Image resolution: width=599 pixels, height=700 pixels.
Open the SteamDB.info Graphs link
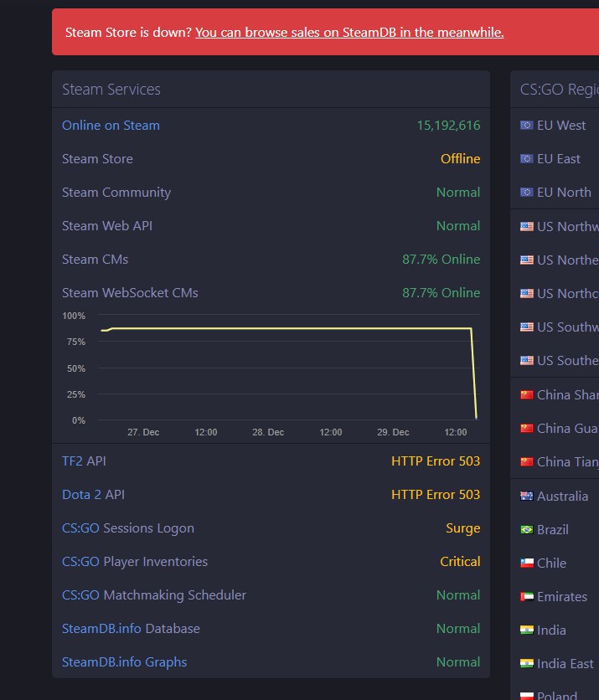click(124, 662)
